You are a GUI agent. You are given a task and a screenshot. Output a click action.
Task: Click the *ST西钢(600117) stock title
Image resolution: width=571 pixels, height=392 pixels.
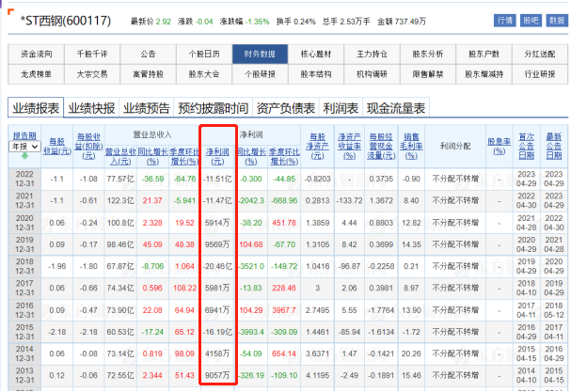coord(66,21)
